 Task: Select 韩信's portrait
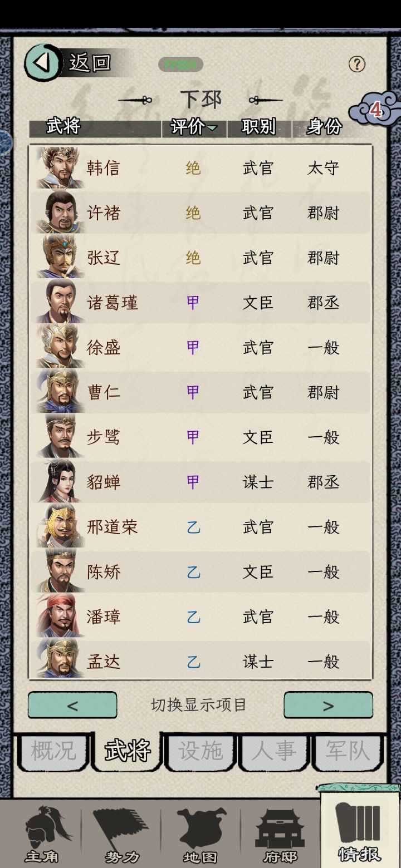tap(60, 167)
